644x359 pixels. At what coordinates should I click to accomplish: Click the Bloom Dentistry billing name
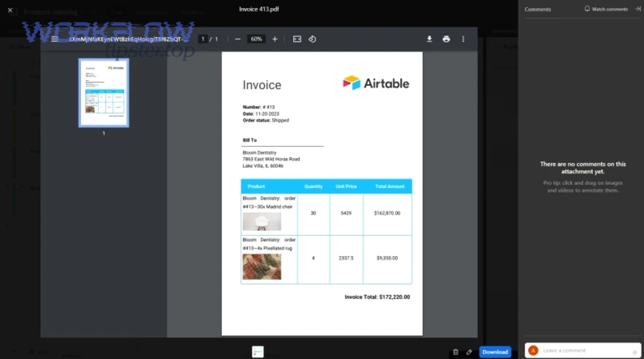(x=260, y=152)
